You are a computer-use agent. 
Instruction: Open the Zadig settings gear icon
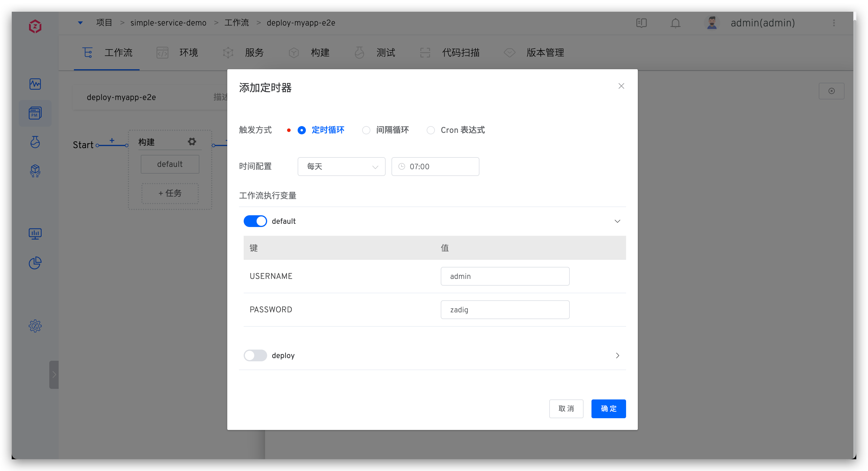[x=35, y=326]
